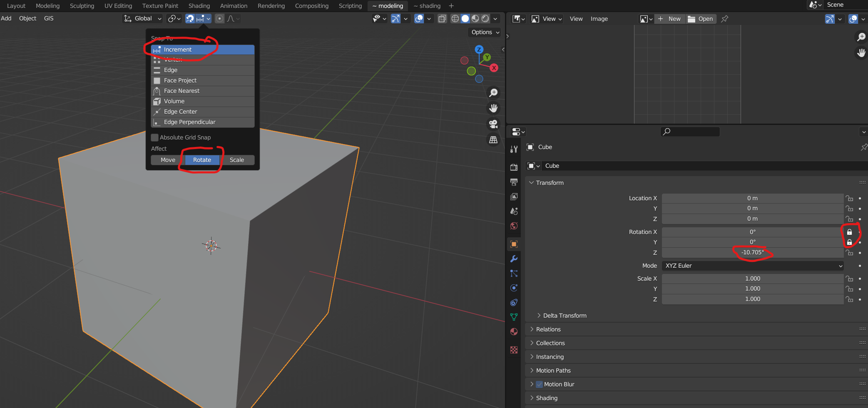The width and height of the screenshot is (868, 408).
Task: Lock Rotation Z axis
Action: [x=849, y=253]
